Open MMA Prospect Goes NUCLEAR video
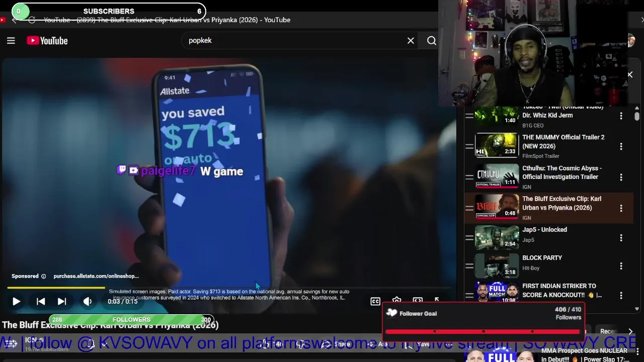644x362 pixels. click(584, 355)
